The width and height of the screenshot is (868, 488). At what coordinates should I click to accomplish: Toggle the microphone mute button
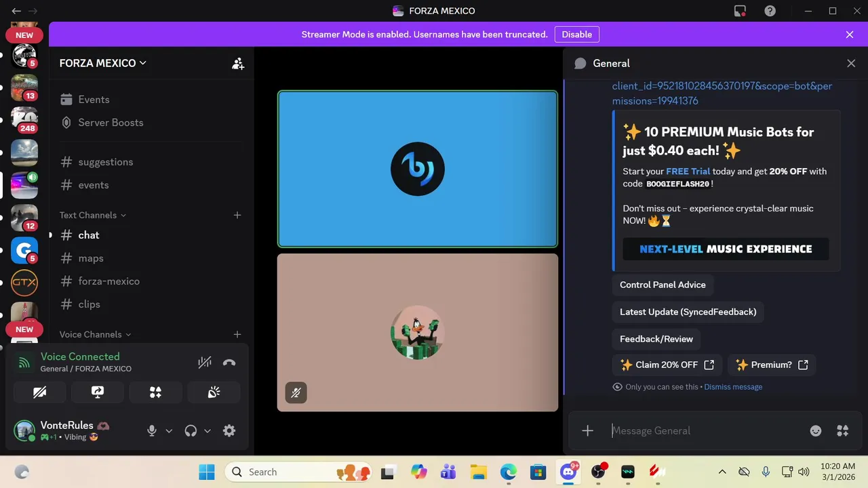(x=152, y=430)
